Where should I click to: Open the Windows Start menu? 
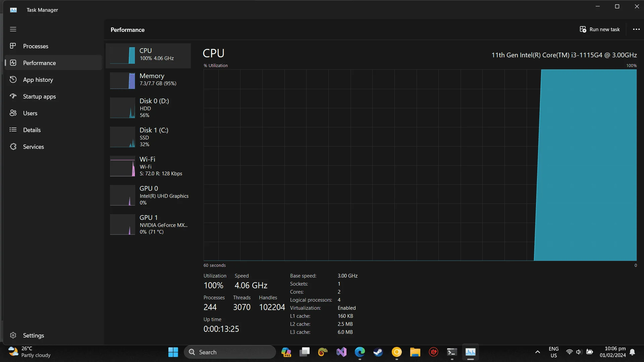173,352
